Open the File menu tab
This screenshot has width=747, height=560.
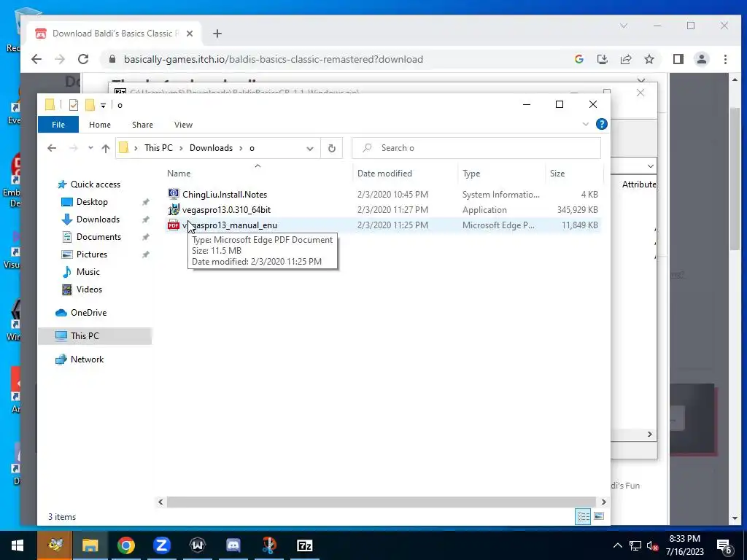58,125
